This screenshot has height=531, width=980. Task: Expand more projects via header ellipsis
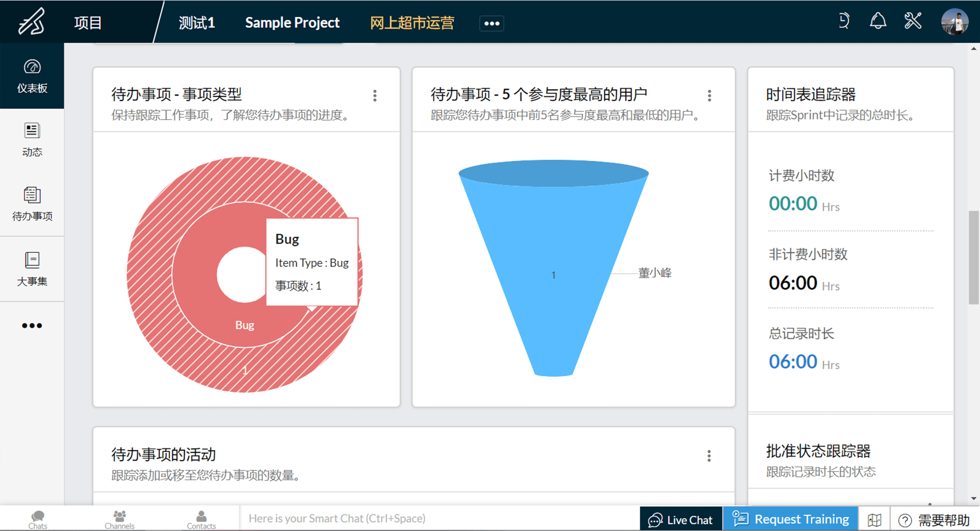point(492,23)
